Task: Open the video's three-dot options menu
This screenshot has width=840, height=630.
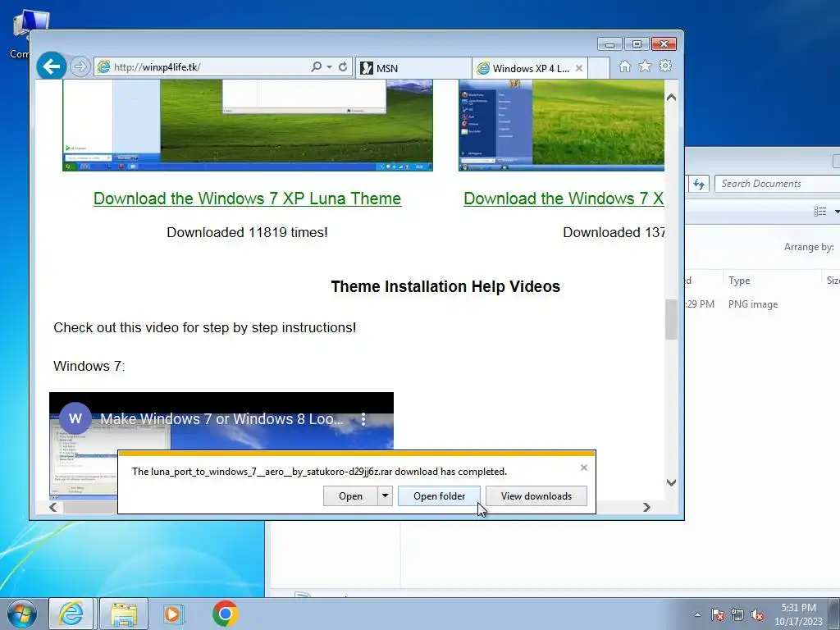Action: (363, 419)
